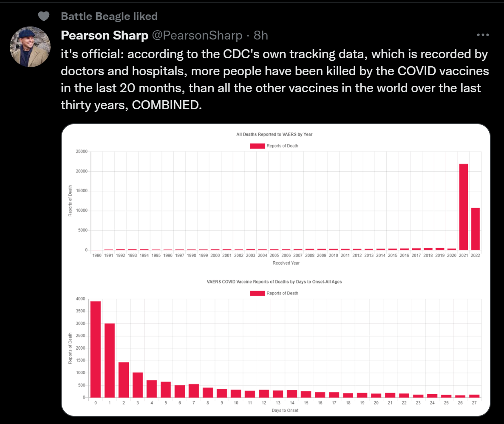
Task: Select the day 3 bar in days-to-onset chart
Action: click(x=138, y=385)
